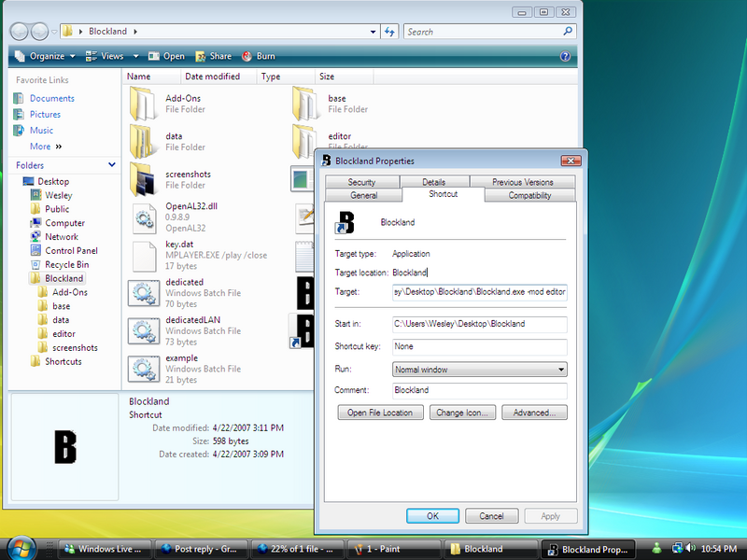747x560 pixels.
Task: Click the Open File Location button
Action: [380, 413]
